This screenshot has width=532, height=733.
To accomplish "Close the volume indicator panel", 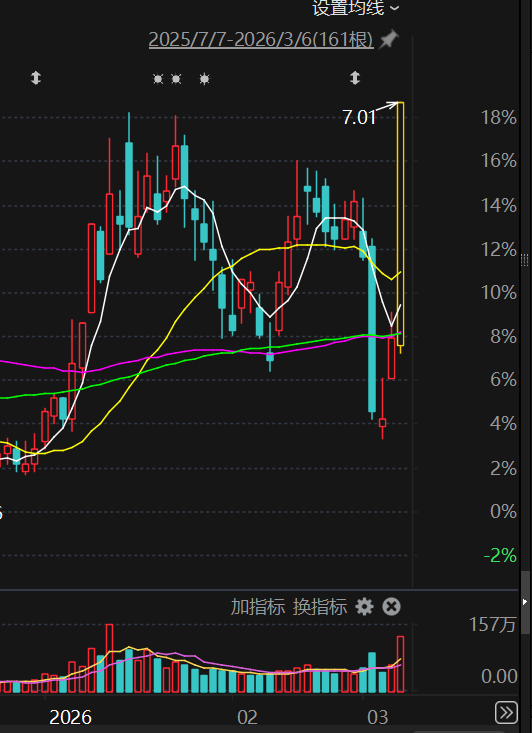I will [391, 607].
